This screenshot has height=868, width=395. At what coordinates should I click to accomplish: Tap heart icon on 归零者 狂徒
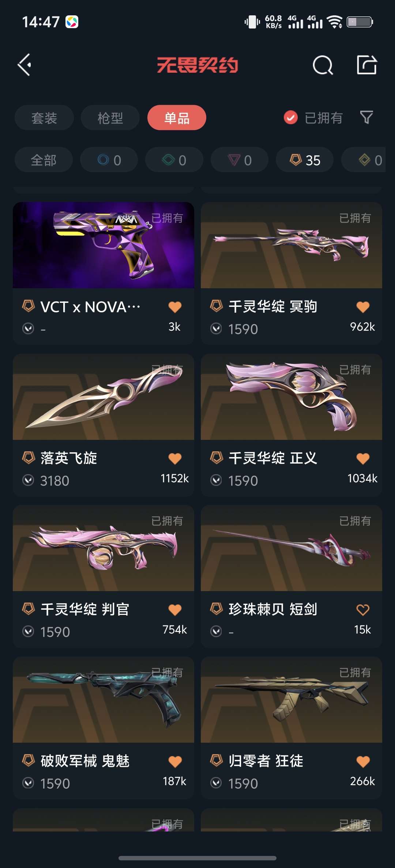click(x=363, y=761)
